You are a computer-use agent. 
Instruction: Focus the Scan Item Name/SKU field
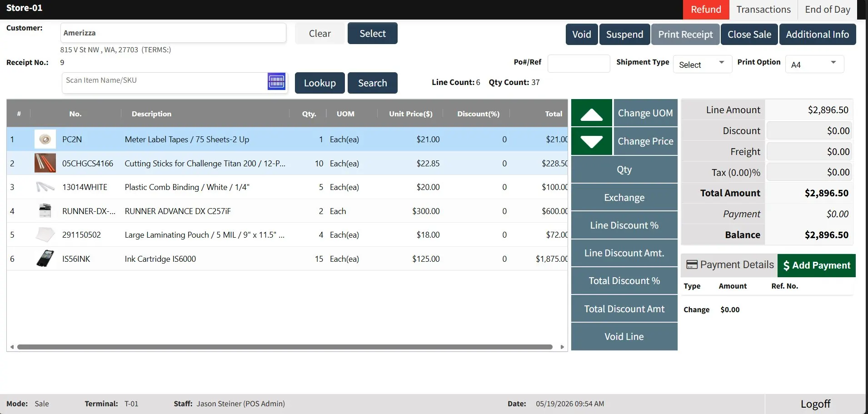[164, 82]
